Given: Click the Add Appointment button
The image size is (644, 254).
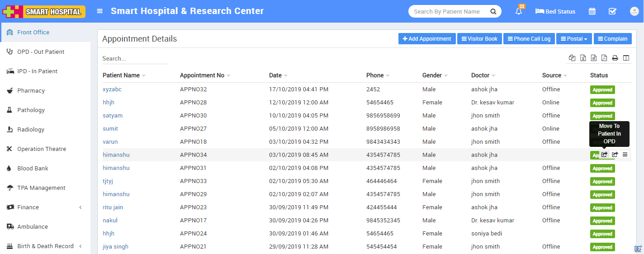Looking at the screenshot, I should coord(426,39).
